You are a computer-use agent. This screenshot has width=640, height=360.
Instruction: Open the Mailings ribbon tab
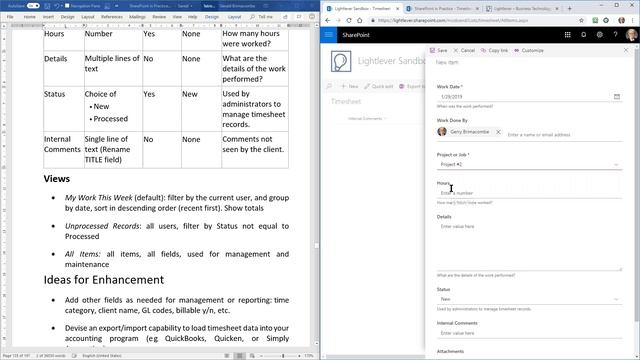click(137, 17)
